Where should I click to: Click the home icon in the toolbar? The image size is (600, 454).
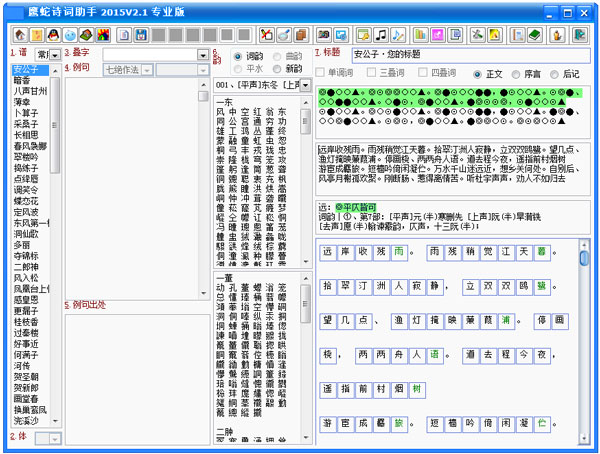coord(20,34)
